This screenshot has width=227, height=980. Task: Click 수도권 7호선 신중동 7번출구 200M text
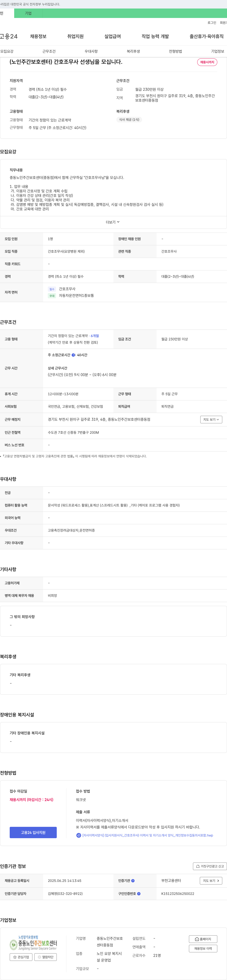[74, 433]
